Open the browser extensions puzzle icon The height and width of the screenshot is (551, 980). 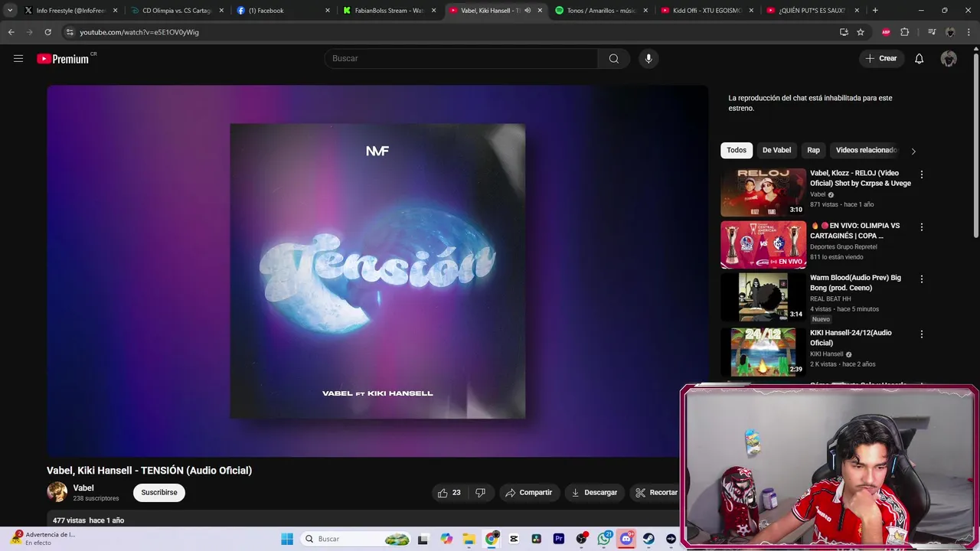pos(905,32)
